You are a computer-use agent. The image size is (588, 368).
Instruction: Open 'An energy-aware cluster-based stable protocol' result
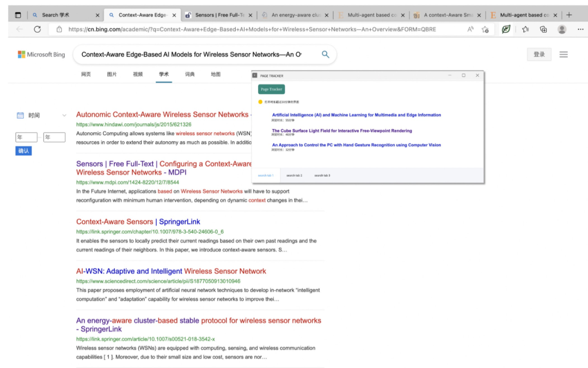click(x=199, y=325)
